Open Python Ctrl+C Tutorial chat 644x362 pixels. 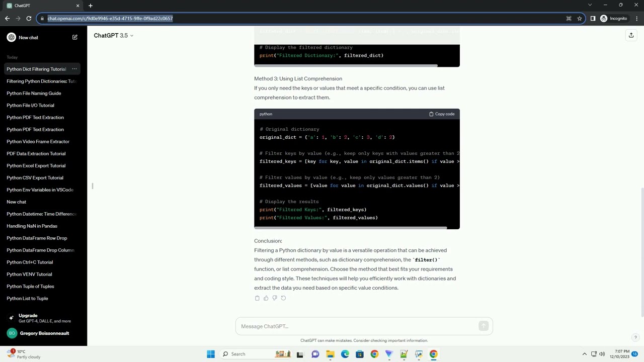[x=42, y=262]
